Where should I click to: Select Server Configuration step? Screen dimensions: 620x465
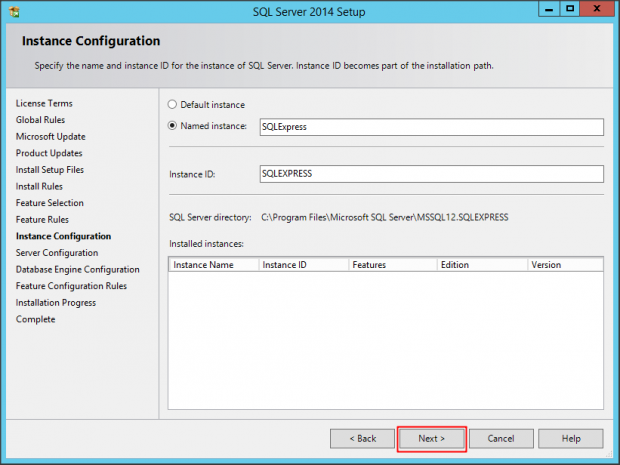tap(57, 253)
